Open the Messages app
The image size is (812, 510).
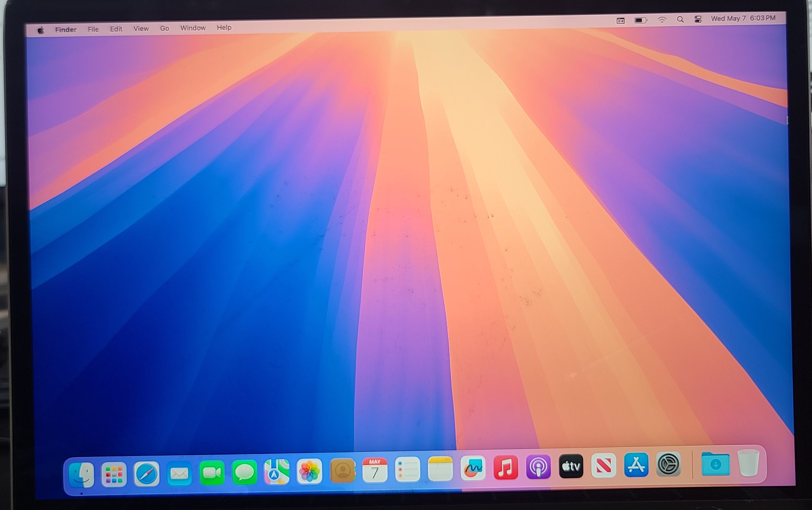point(244,472)
